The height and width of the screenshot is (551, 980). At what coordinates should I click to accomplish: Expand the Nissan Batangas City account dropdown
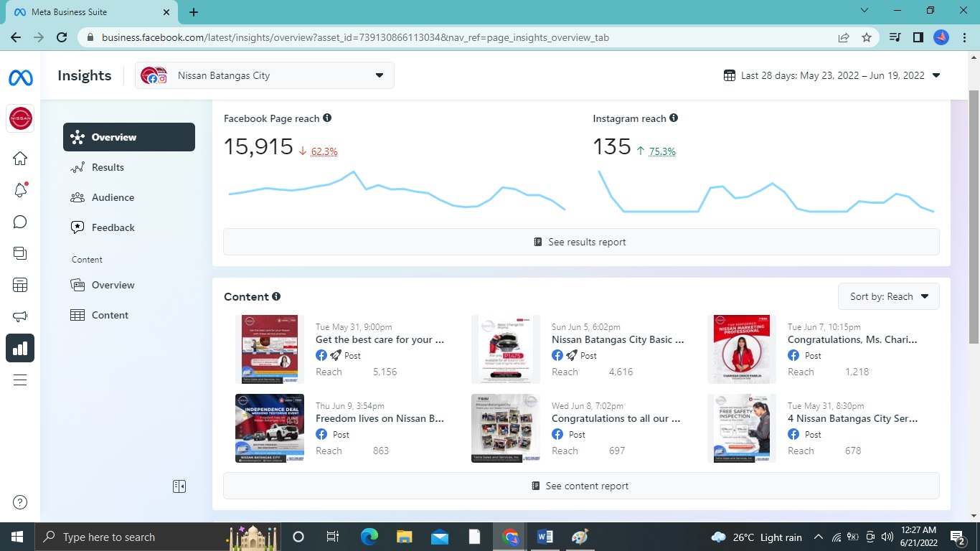coord(265,75)
